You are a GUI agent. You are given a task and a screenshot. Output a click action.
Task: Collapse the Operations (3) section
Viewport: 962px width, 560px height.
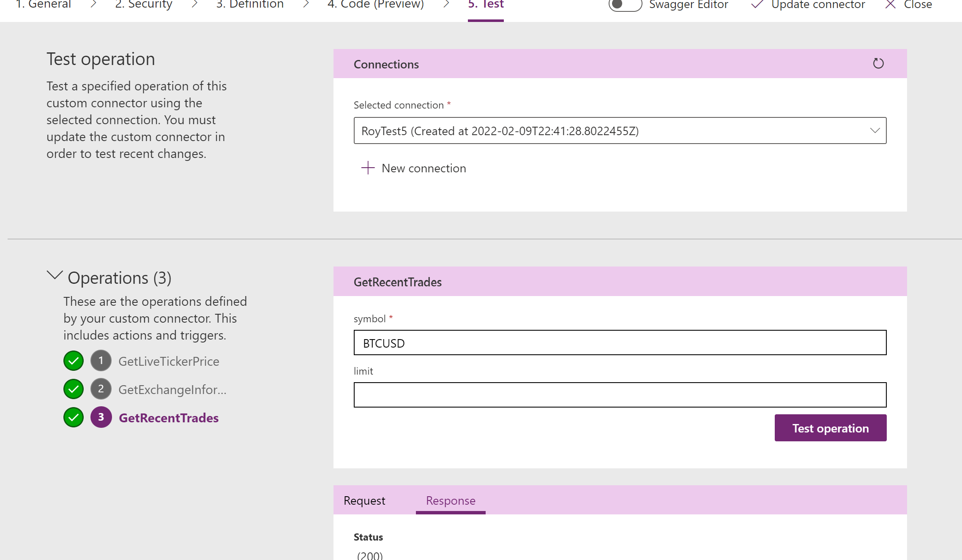(55, 275)
